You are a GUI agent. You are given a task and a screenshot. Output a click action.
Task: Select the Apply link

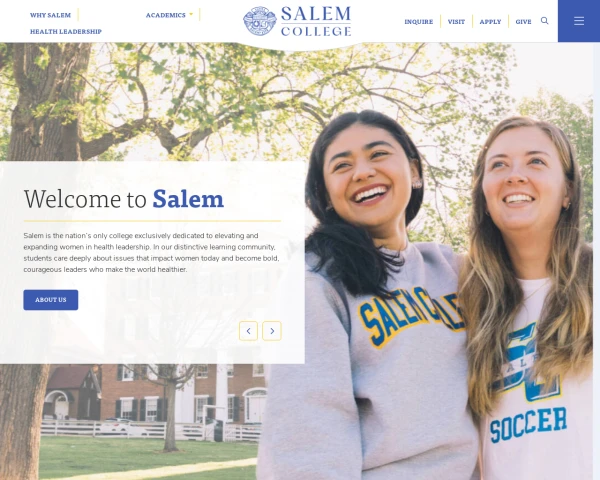tap(490, 22)
